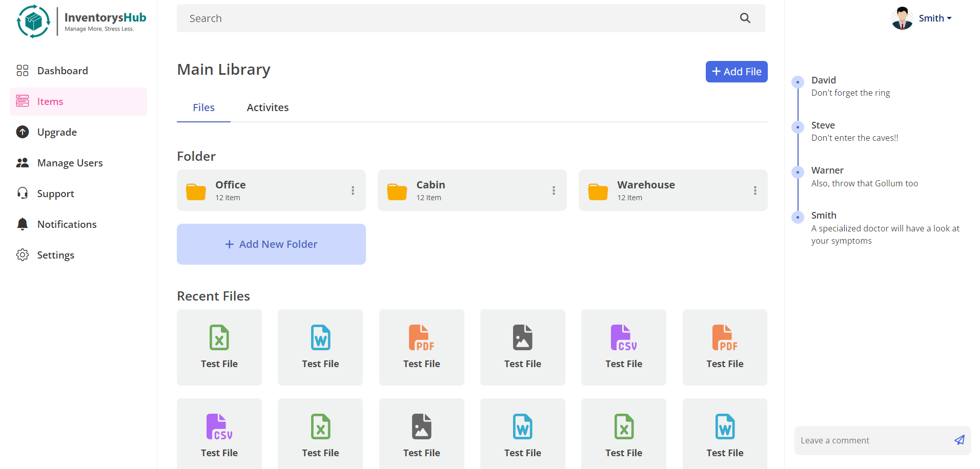Open Manage Users page
The height and width of the screenshot is (469, 980).
78,163
